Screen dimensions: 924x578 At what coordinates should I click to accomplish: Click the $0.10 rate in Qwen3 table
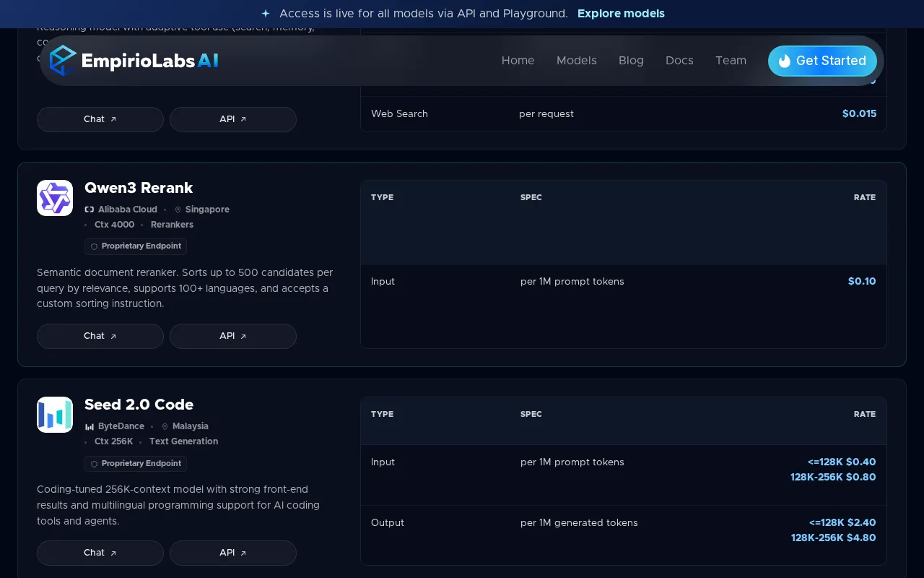point(862,282)
